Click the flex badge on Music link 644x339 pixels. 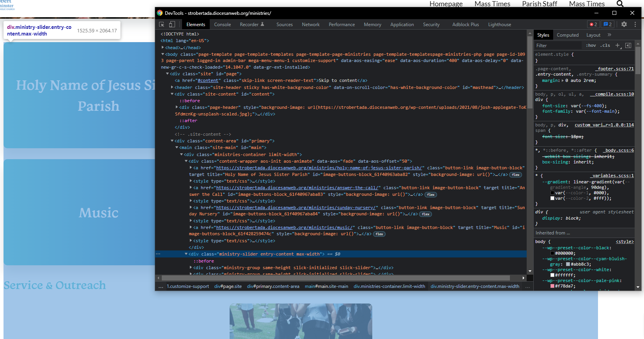(x=379, y=234)
